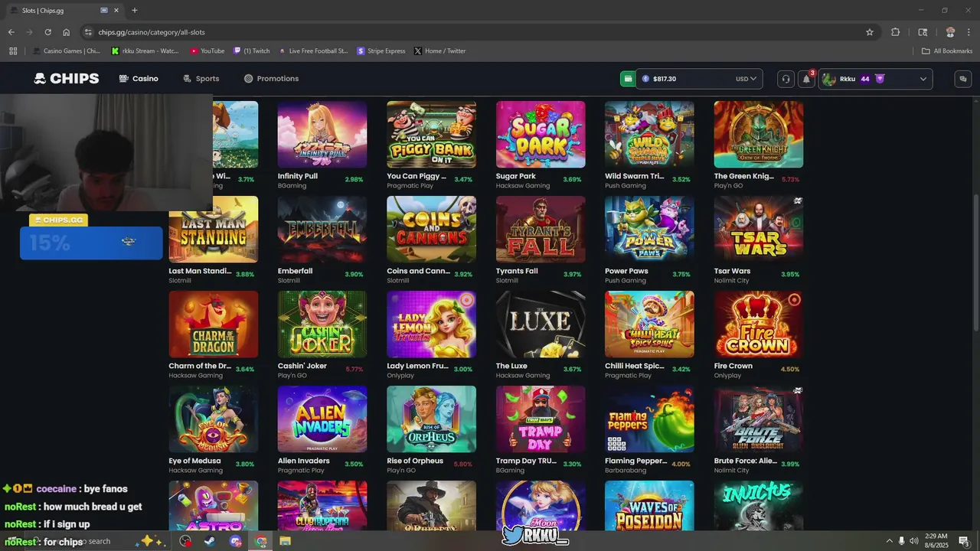Bookmark this page with star icon
Image resolution: width=980 pixels, height=551 pixels.
click(870, 32)
